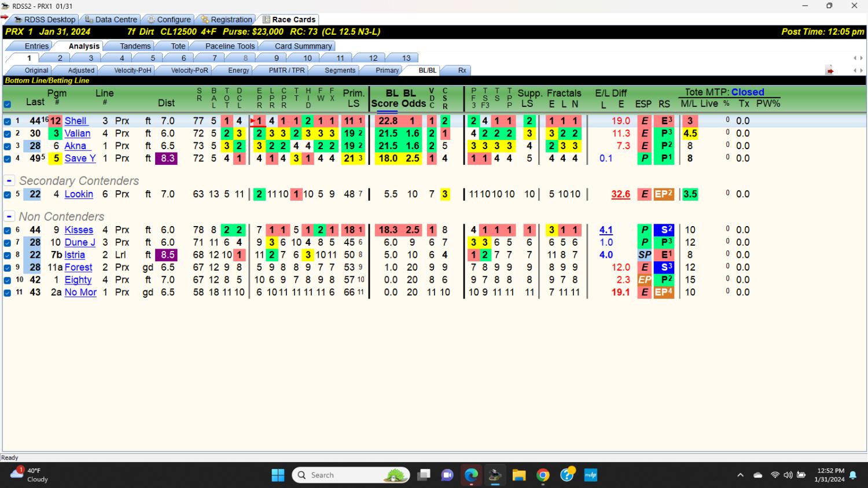Uncheck the checkbox for Shell row
This screenshot has height=488, width=868.
pyautogui.click(x=8, y=121)
